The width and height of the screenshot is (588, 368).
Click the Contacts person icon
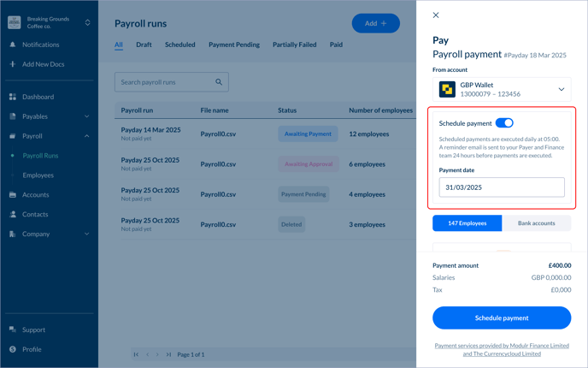click(12, 215)
